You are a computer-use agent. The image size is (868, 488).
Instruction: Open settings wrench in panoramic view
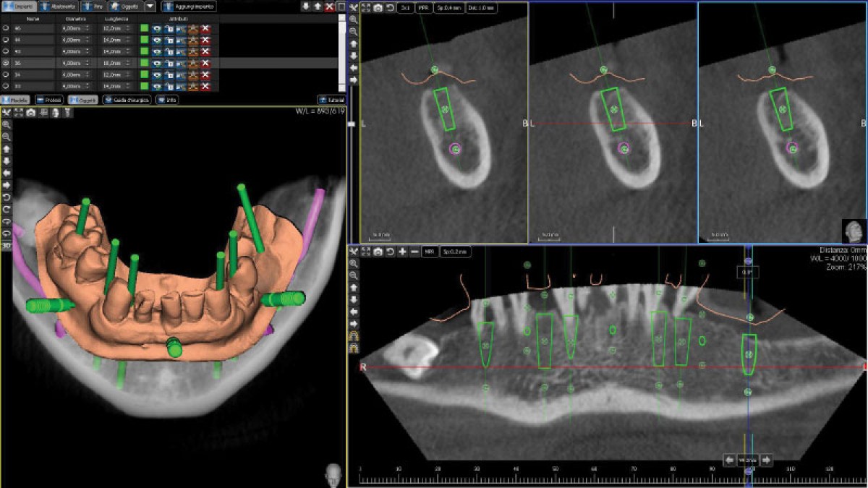(354, 252)
